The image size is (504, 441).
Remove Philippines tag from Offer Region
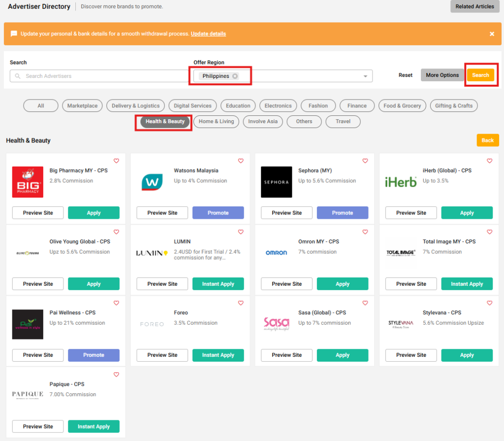point(235,76)
